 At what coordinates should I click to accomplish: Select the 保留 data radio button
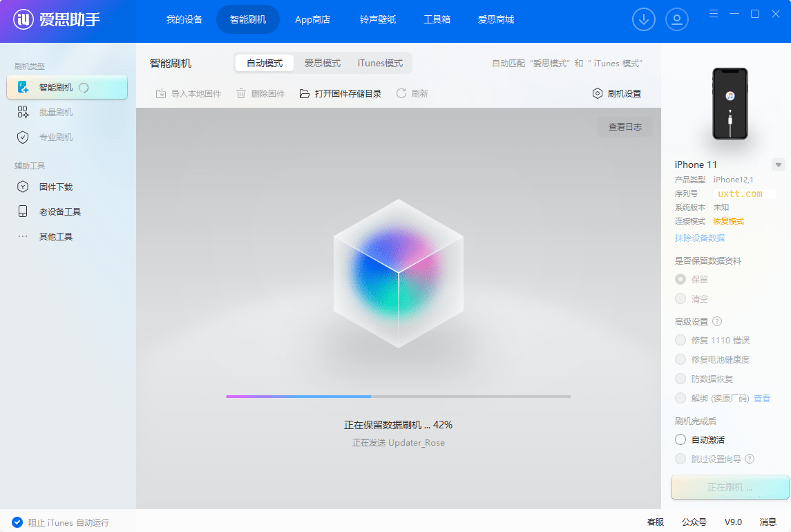tap(680, 279)
